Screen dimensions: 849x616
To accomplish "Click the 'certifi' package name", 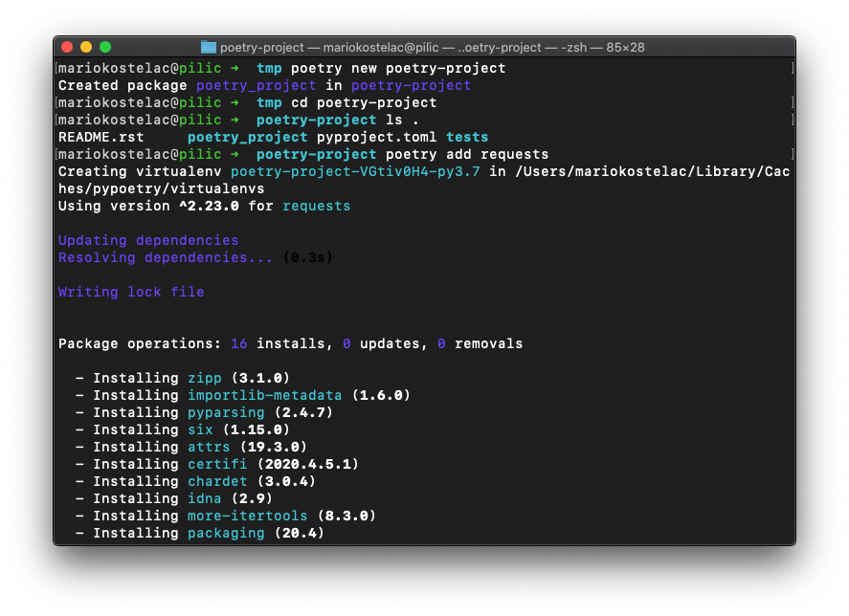I will click(x=217, y=465).
